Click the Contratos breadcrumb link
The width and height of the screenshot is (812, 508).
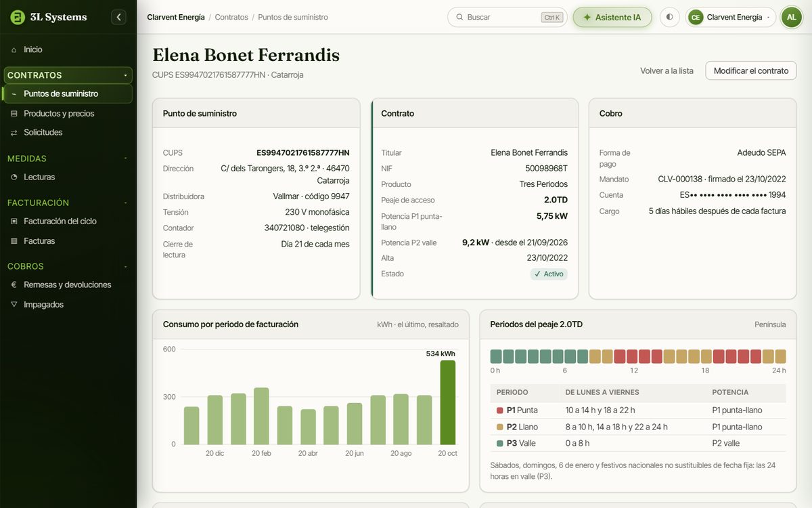(231, 18)
